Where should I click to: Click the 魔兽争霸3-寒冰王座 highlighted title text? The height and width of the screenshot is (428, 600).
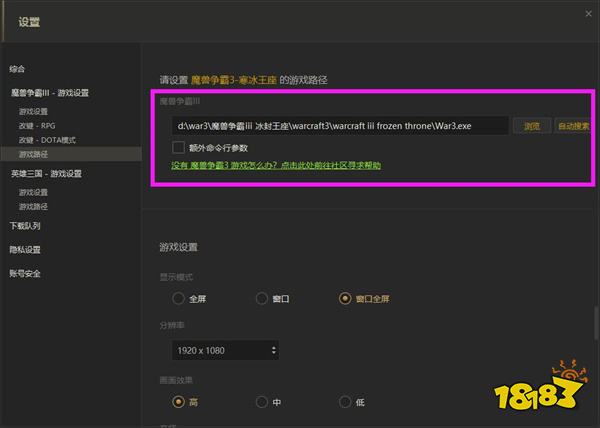(233, 80)
